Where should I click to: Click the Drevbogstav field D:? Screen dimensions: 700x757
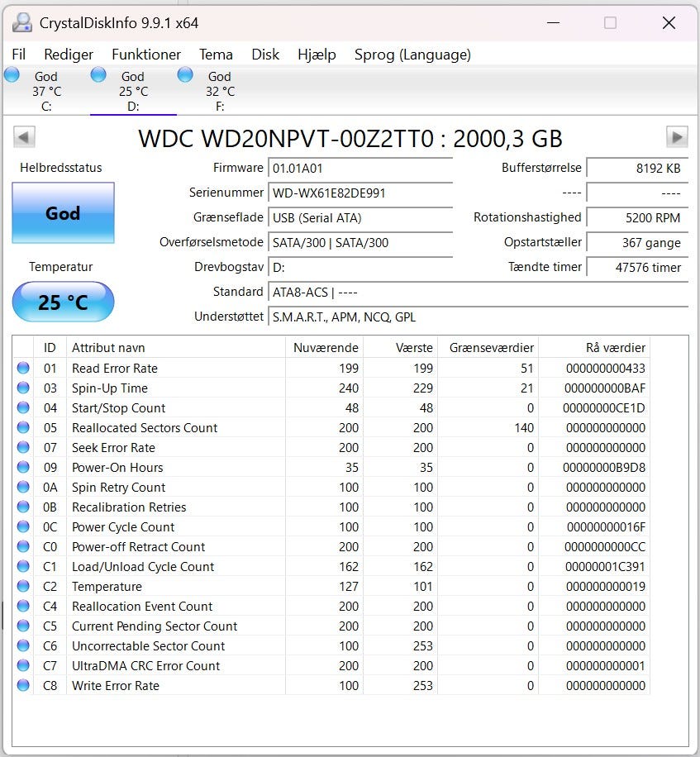click(x=360, y=268)
